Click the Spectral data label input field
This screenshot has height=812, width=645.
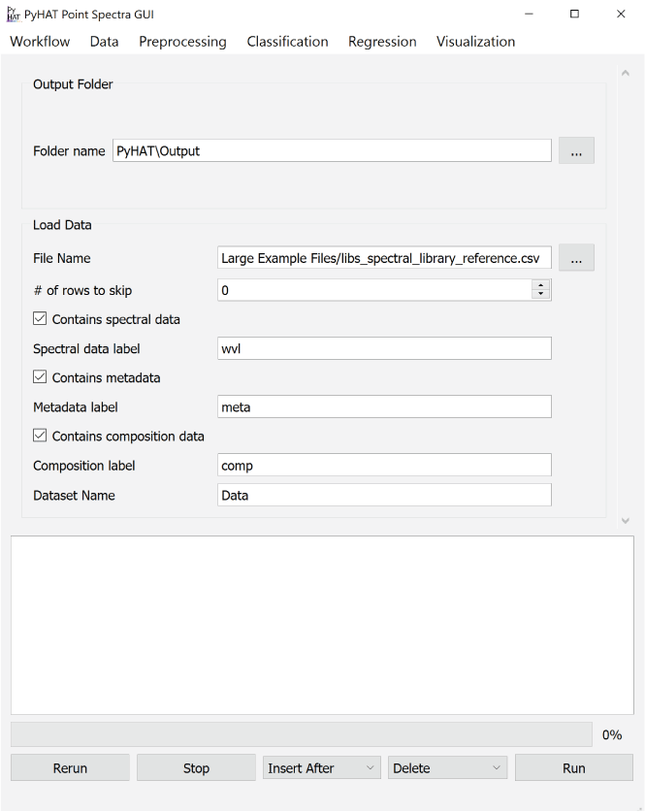384,349
